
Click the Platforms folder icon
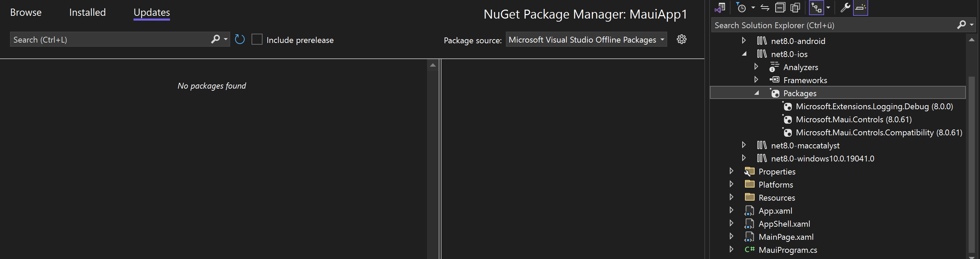tap(749, 184)
